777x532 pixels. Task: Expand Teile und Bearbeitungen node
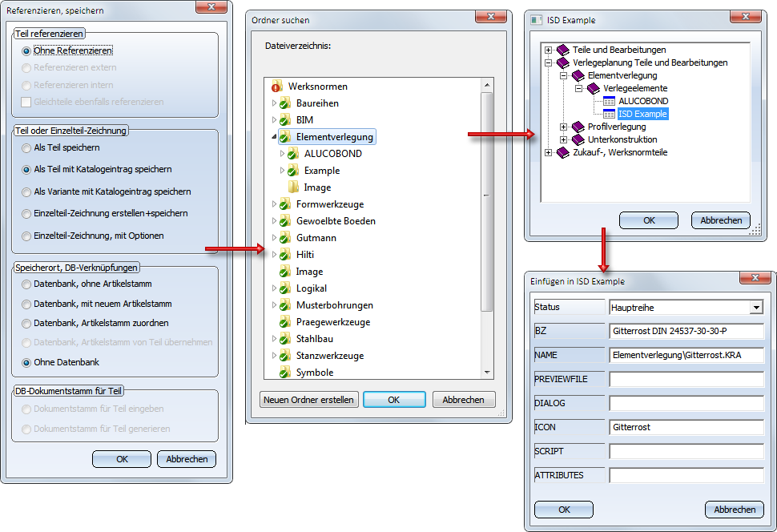pyautogui.click(x=548, y=50)
